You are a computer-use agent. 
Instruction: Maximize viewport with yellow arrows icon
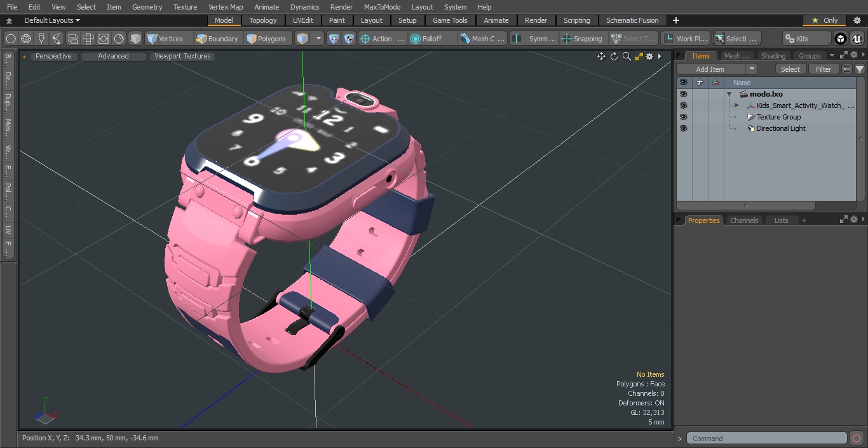pos(639,57)
